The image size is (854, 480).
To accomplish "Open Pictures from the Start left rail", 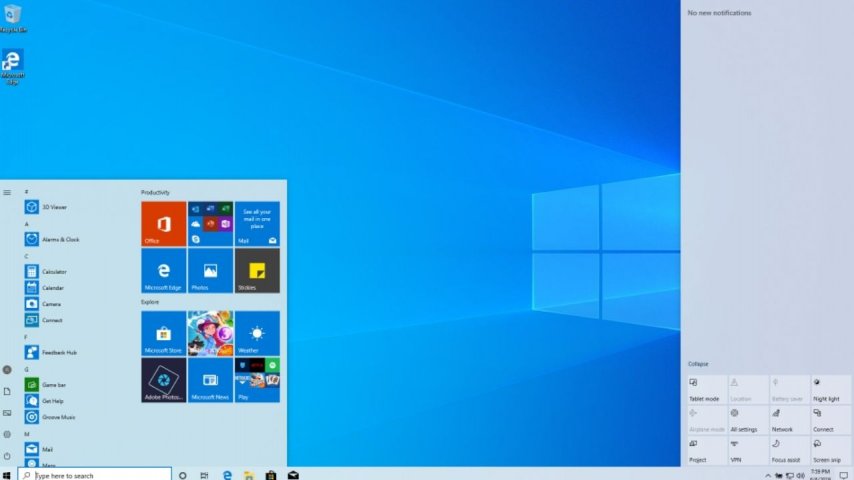I will coord(7,413).
